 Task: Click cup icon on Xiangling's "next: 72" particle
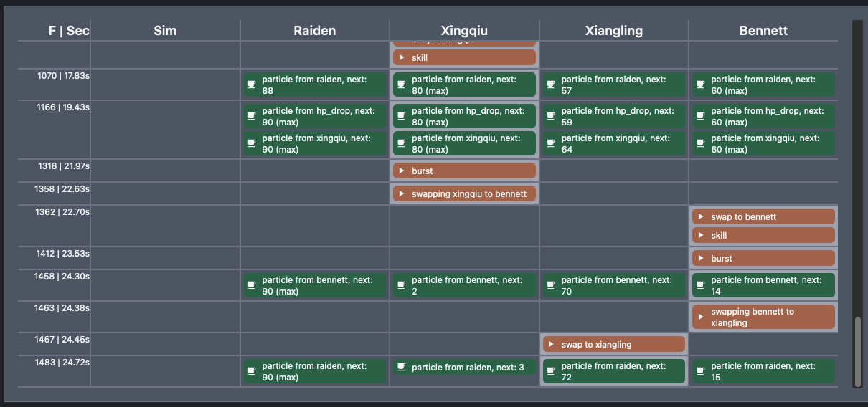[551, 372]
